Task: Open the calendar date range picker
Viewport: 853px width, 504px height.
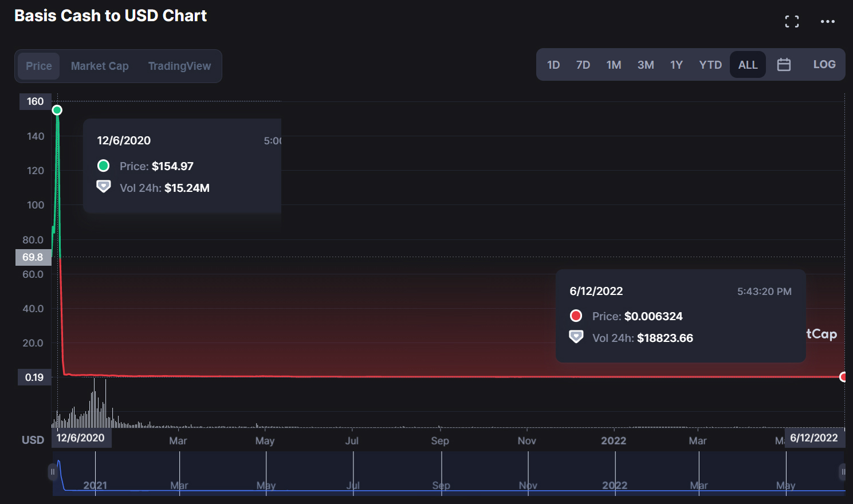Action: [x=784, y=65]
